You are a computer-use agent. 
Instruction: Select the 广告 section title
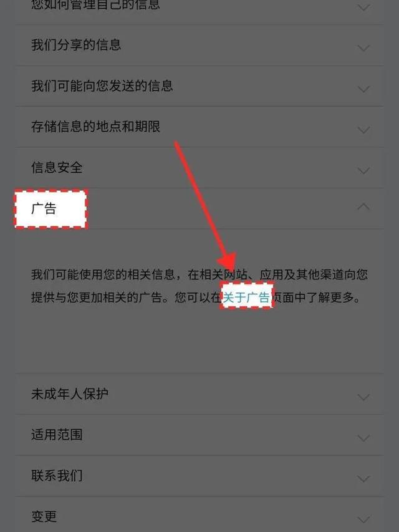click(x=44, y=208)
